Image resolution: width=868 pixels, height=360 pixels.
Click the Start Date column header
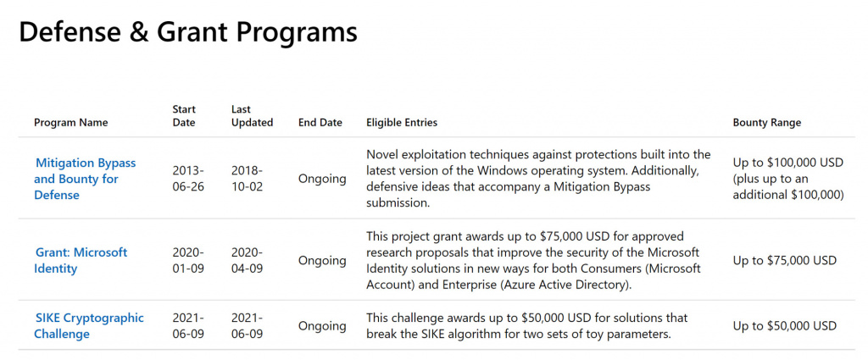point(184,116)
